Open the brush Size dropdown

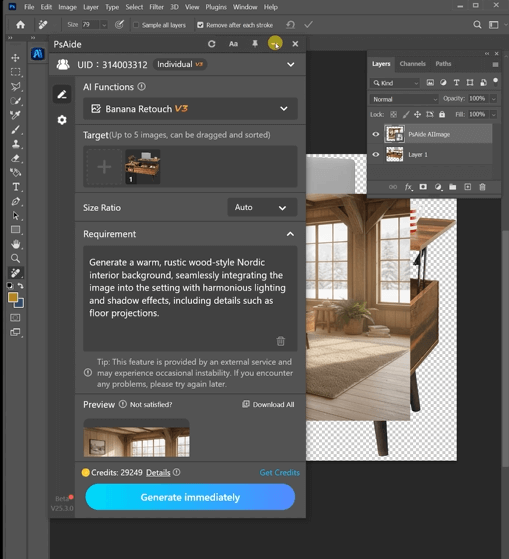click(x=104, y=25)
